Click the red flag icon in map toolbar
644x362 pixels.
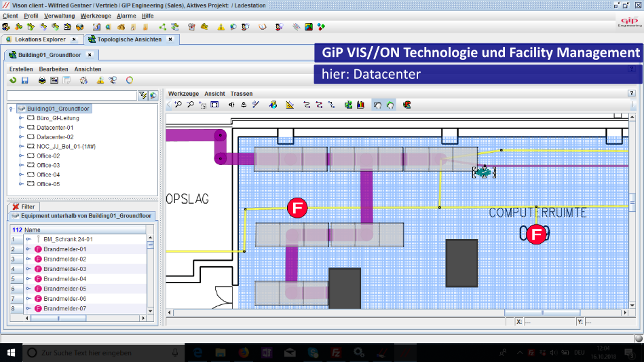(x=407, y=105)
